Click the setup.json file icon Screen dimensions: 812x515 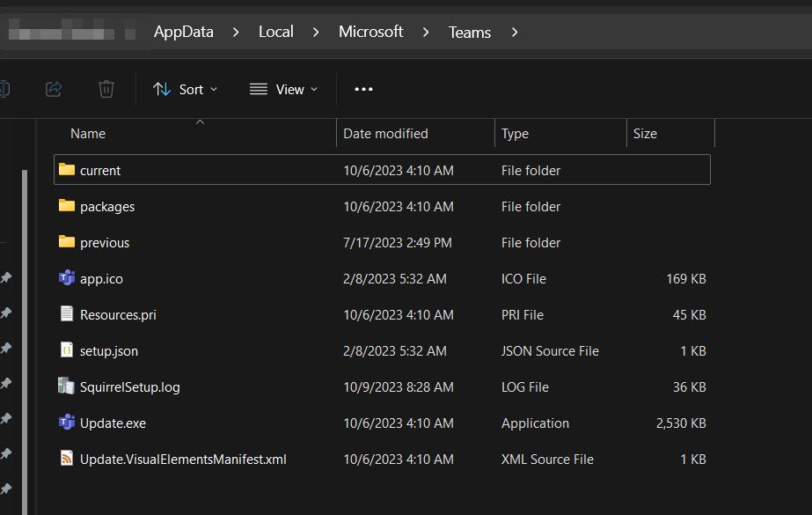tap(67, 350)
